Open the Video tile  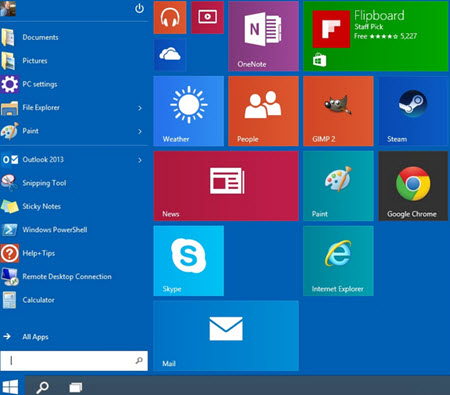207,18
